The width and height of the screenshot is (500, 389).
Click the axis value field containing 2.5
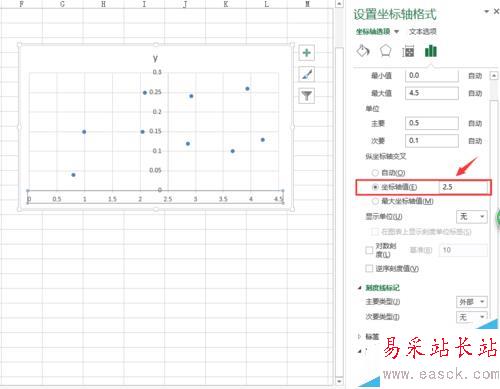point(464,187)
